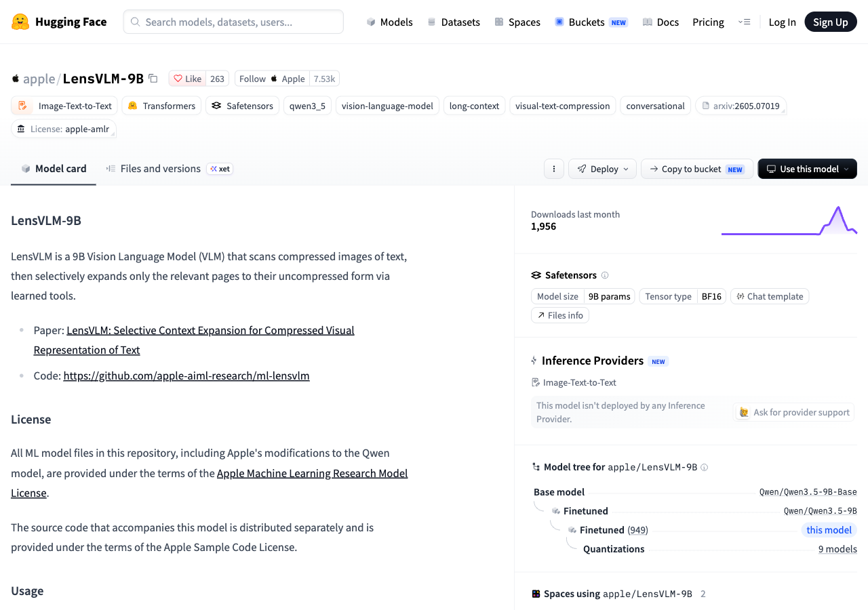Filter by the visual-text-compression tag
The height and width of the screenshot is (610, 868).
(x=563, y=106)
